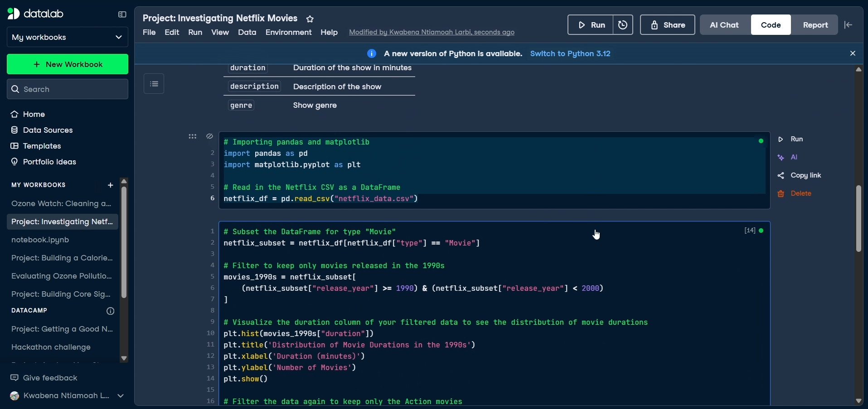Star the Investigating Netflix Movies project

[x=310, y=19]
